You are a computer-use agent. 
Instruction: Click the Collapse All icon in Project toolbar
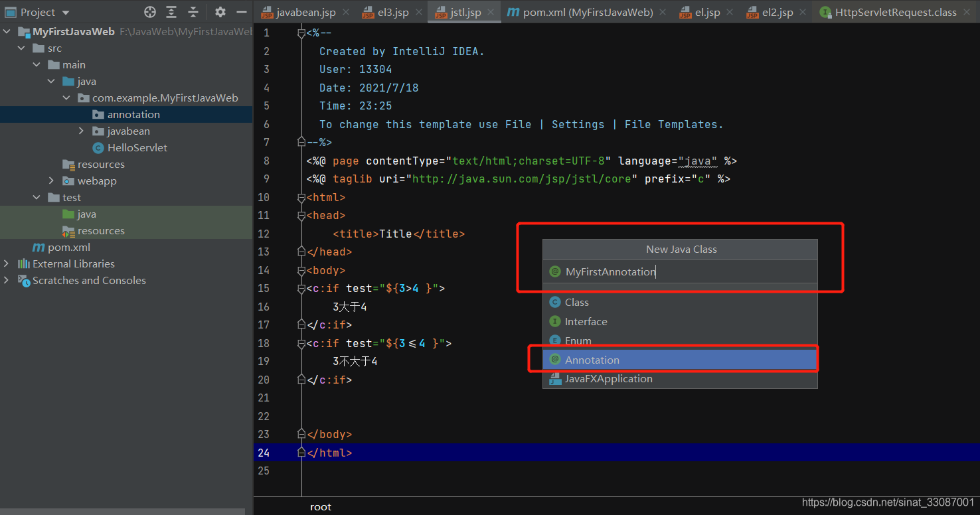coord(193,12)
